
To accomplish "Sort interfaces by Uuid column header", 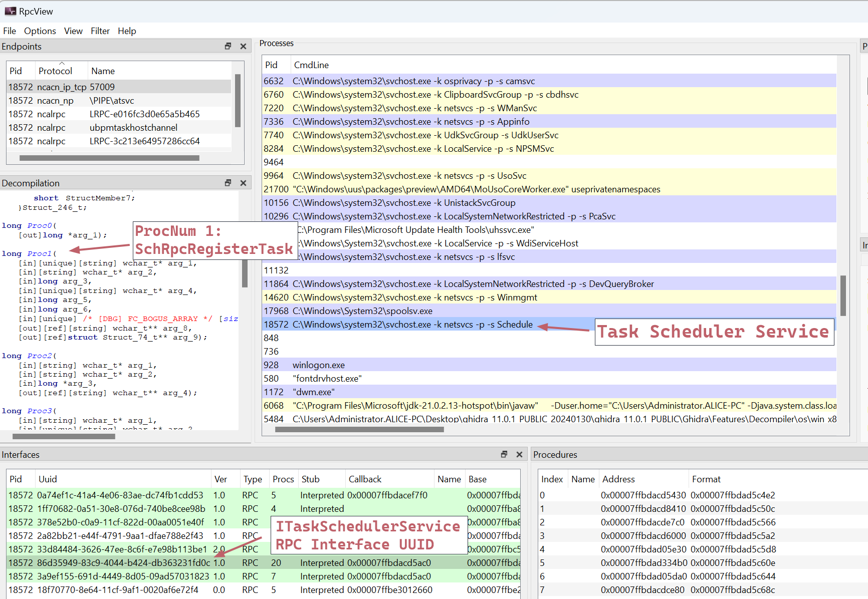I will point(48,479).
